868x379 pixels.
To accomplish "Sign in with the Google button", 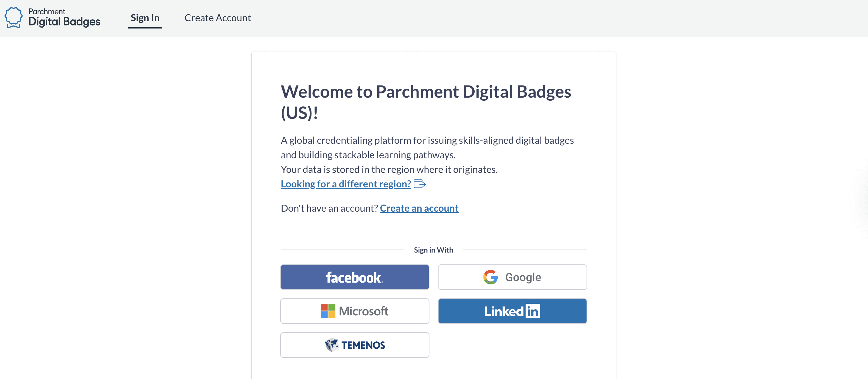I will [x=513, y=277].
